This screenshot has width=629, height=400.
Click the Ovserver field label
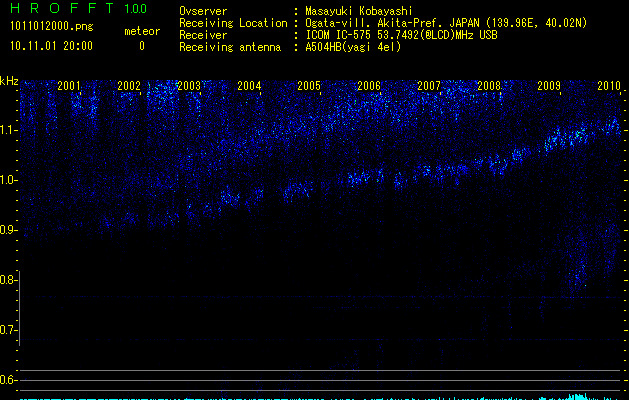tap(203, 11)
